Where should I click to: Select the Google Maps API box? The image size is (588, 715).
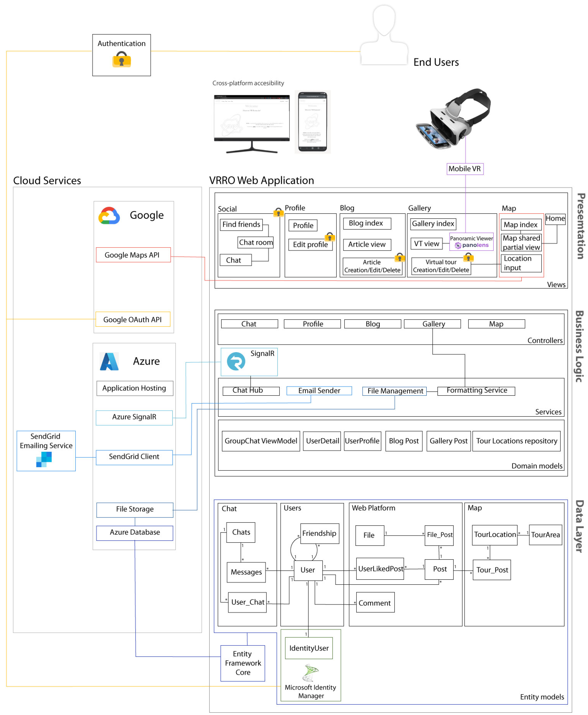tap(133, 255)
